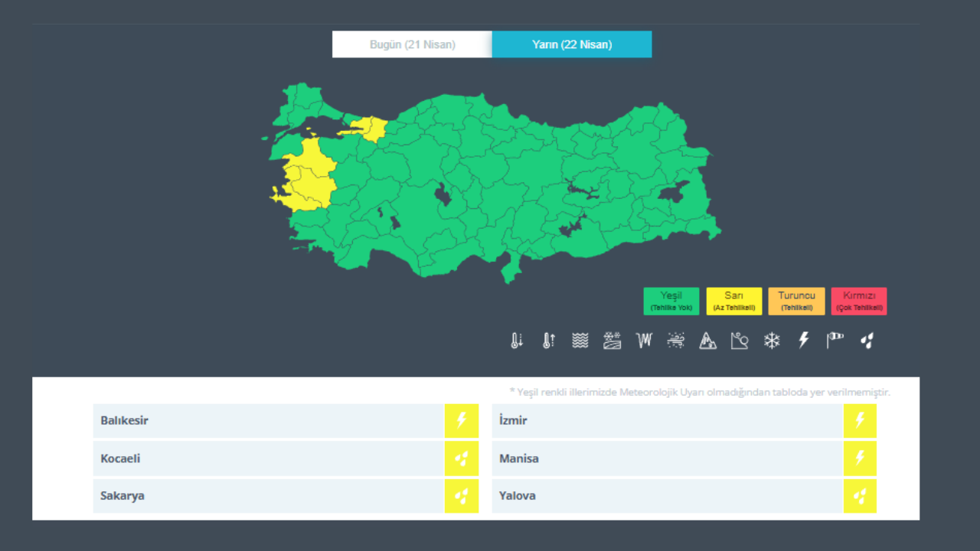
Task: Open the İzmir warning row
Action: tap(666, 420)
